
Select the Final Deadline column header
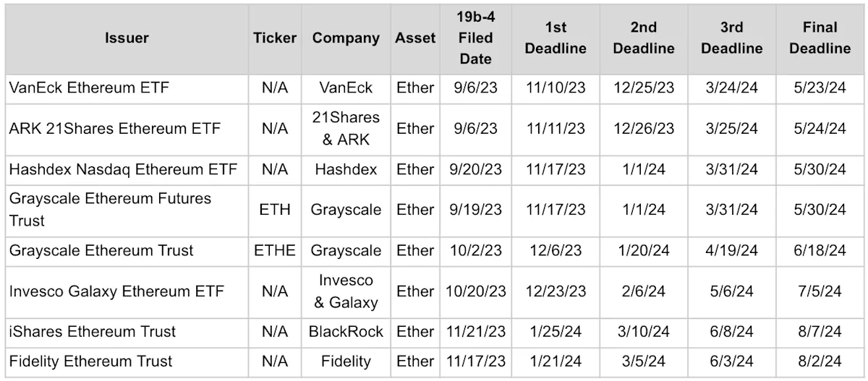coord(820,38)
